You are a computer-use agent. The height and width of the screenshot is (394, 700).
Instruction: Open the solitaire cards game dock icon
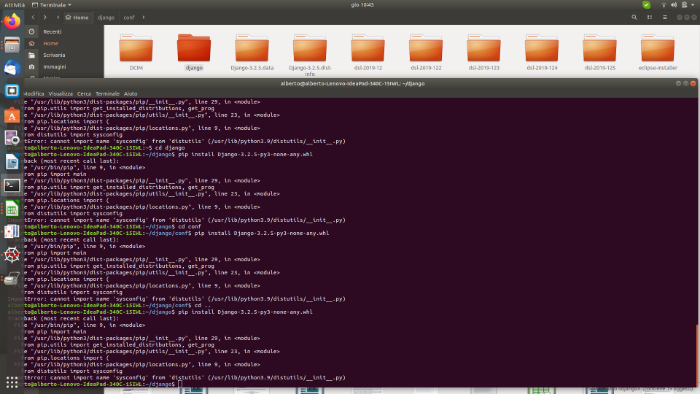pyautogui.click(x=12, y=232)
